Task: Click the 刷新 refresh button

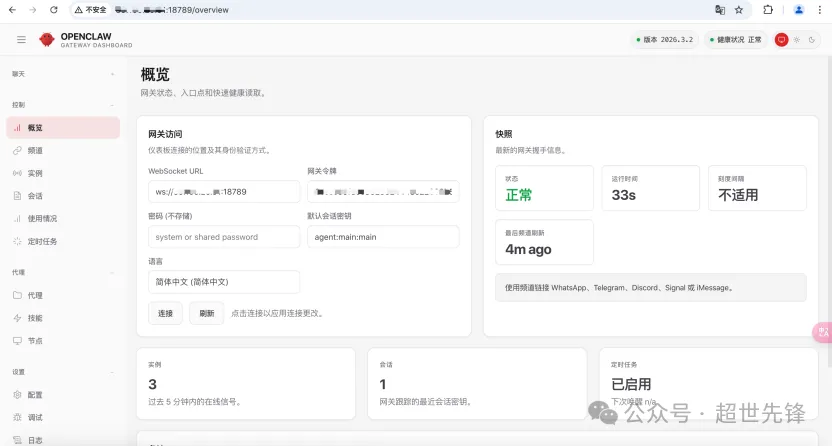Action: (x=206, y=313)
